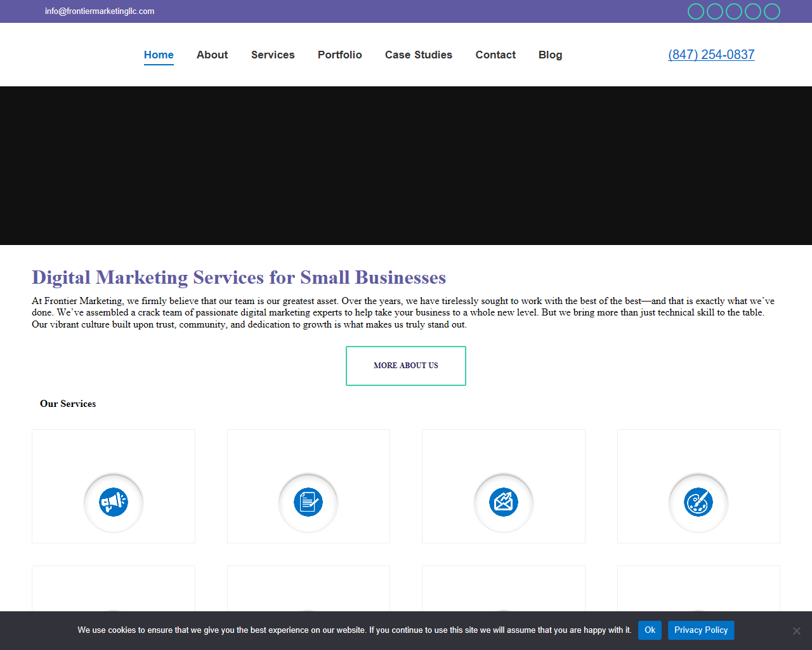
Task: Click the last social circle icon in top bar
Action: pyautogui.click(x=772, y=11)
